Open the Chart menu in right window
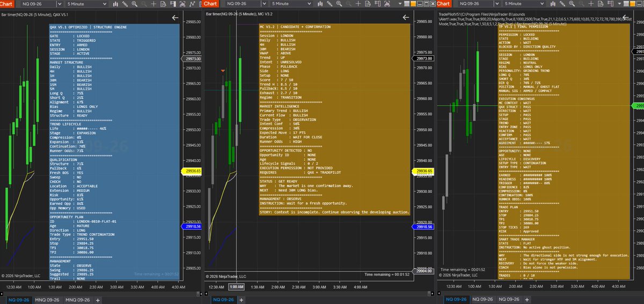 444,4
